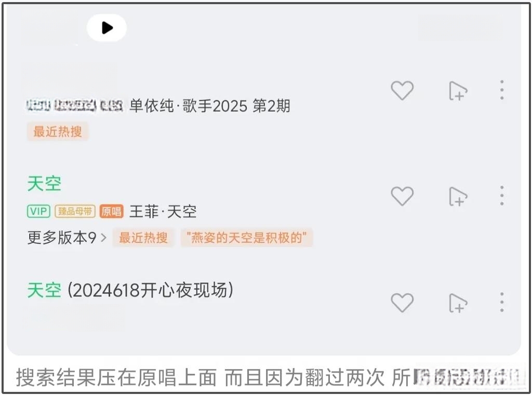Add 天空 2024618开心夜现场 to playlist
The image size is (532, 395).
[458, 303]
